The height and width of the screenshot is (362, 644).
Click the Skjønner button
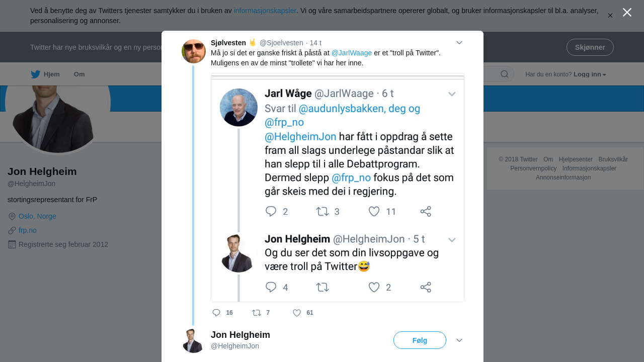590,47
